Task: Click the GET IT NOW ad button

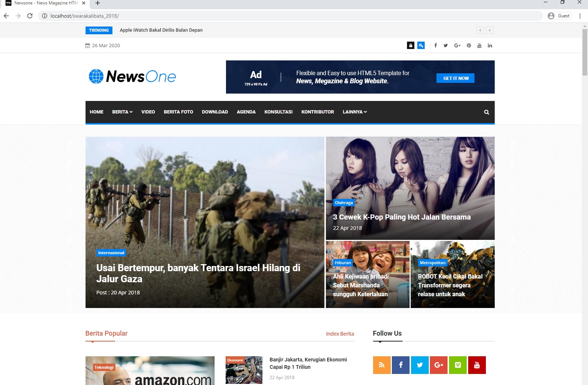Action: 456,78
